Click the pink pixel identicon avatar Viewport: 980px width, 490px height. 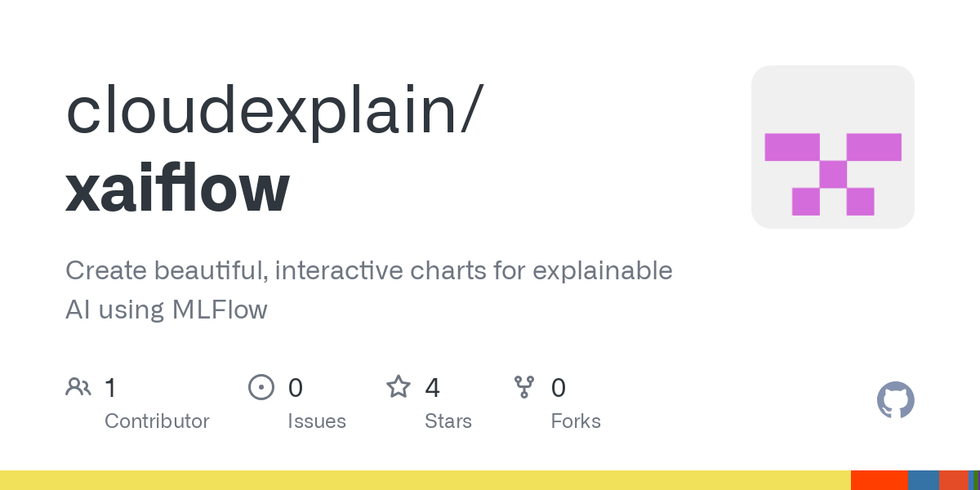click(x=833, y=147)
